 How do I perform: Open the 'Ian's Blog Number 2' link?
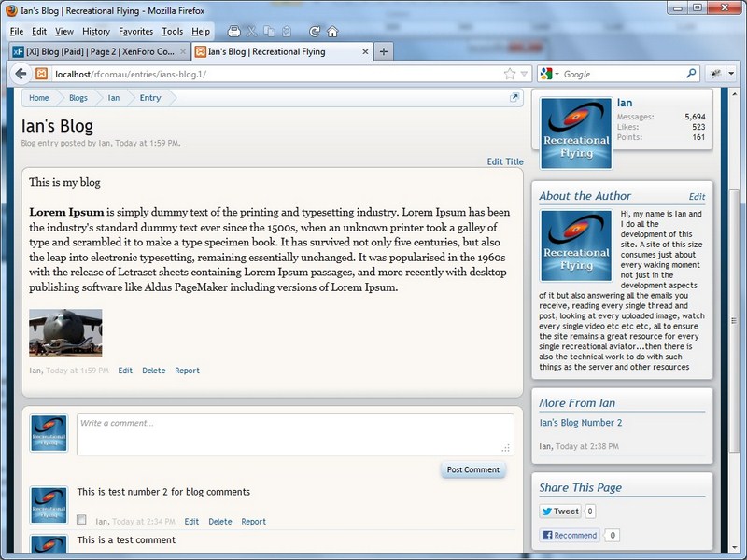pyautogui.click(x=580, y=423)
